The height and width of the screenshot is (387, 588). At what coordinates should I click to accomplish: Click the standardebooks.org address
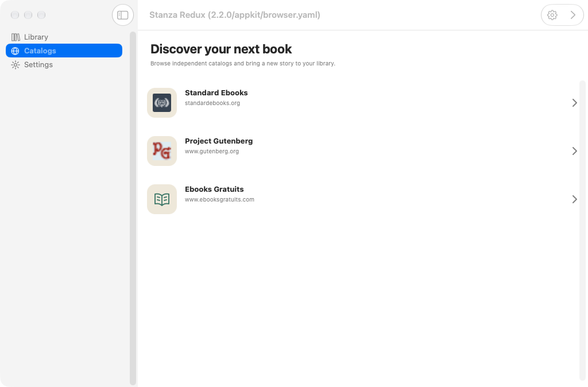click(x=212, y=103)
